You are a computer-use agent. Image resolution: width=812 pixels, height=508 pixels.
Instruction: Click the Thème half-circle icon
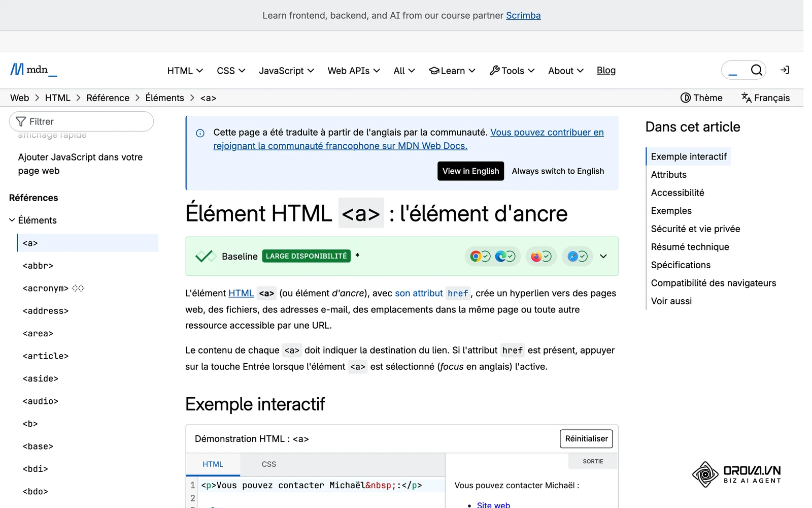pyautogui.click(x=685, y=98)
